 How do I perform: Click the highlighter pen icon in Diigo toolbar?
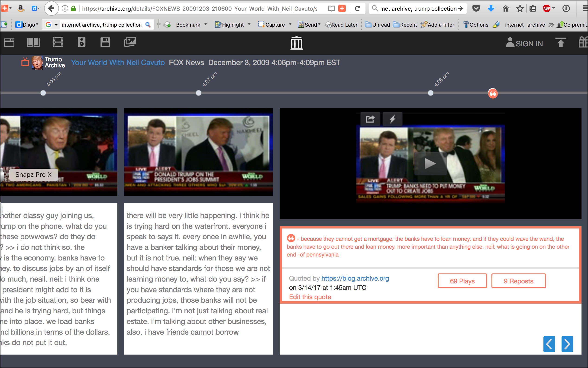pyautogui.click(x=496, y=25)
